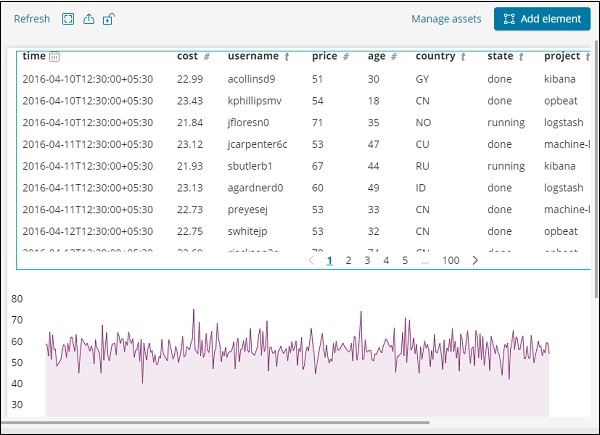This screenshot has height=435, width=600.
Task: Click the number icon beside price column
Action: tap(345, 57)
